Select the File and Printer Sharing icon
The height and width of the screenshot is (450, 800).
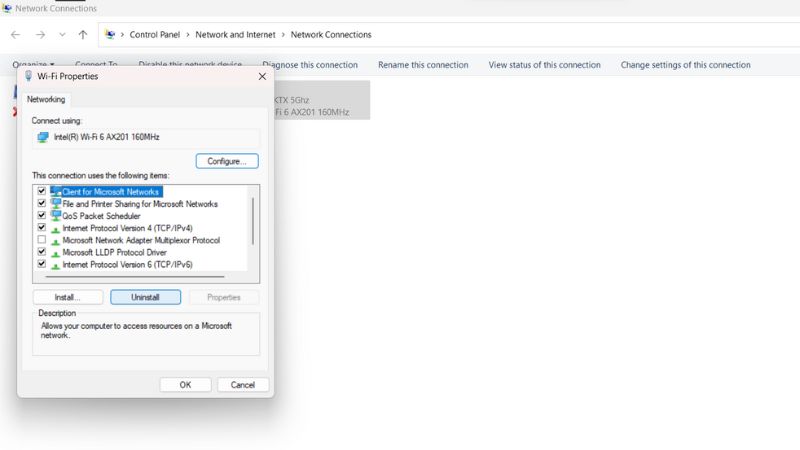56,204
